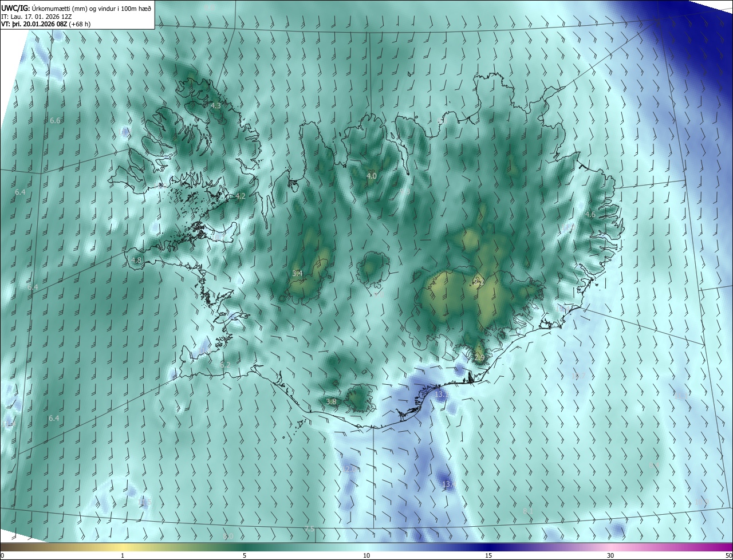
Task: Click the colorbar tick label 5
Action: pos(245,555)
